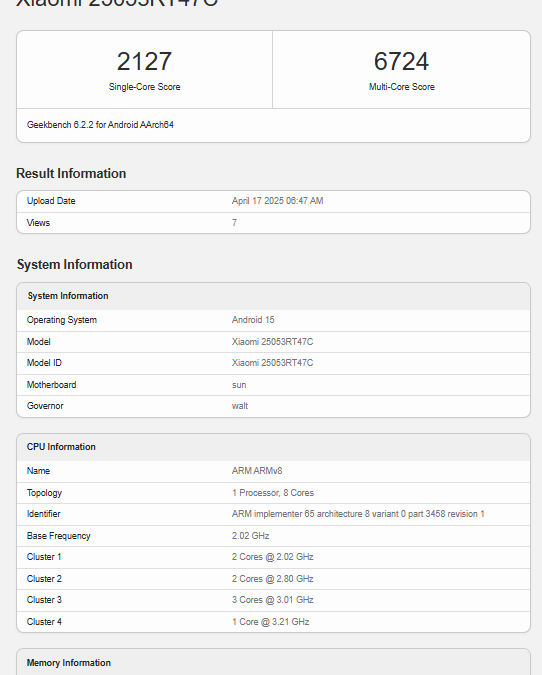Image resolution: width=542 pixels, height=675 pixels.
Task: Select the 'Cluster 3' label
Action: (44, 600)
